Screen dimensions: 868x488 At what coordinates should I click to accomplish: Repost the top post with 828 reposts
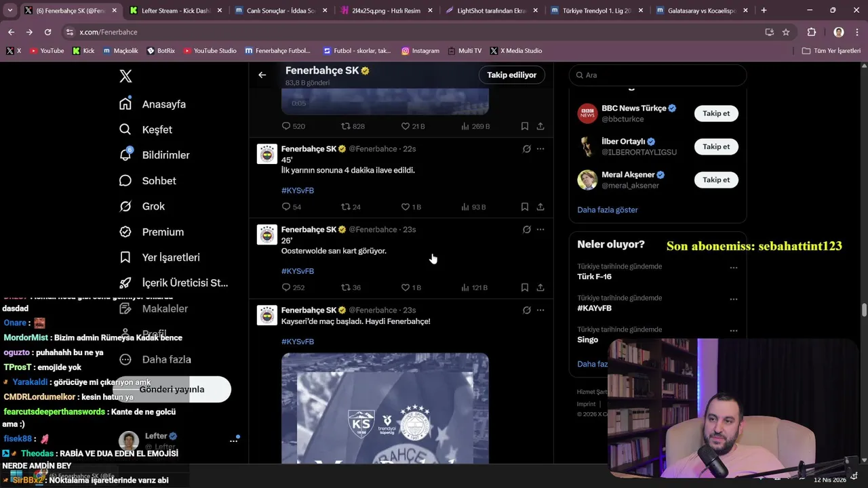[353, 126]
